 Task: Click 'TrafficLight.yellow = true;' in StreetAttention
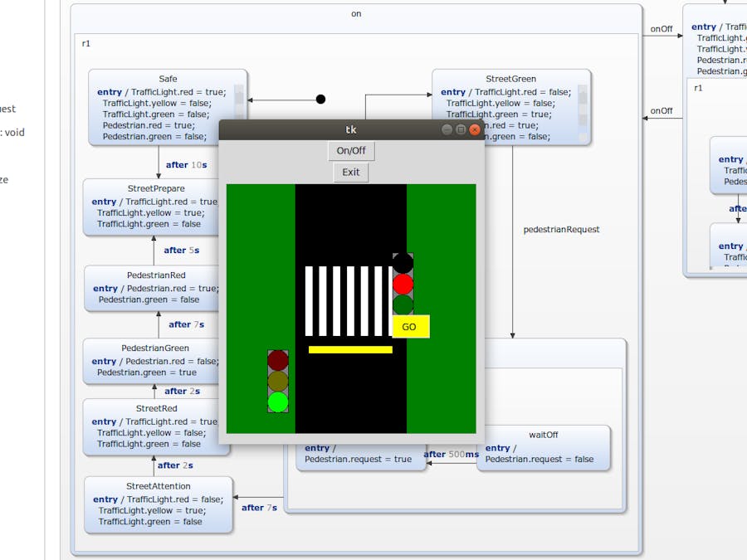153,510
